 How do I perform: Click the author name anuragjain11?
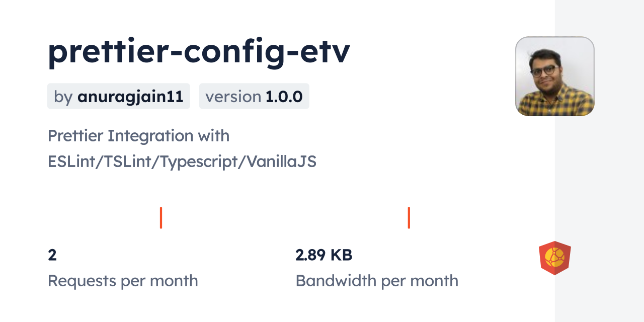130,97
